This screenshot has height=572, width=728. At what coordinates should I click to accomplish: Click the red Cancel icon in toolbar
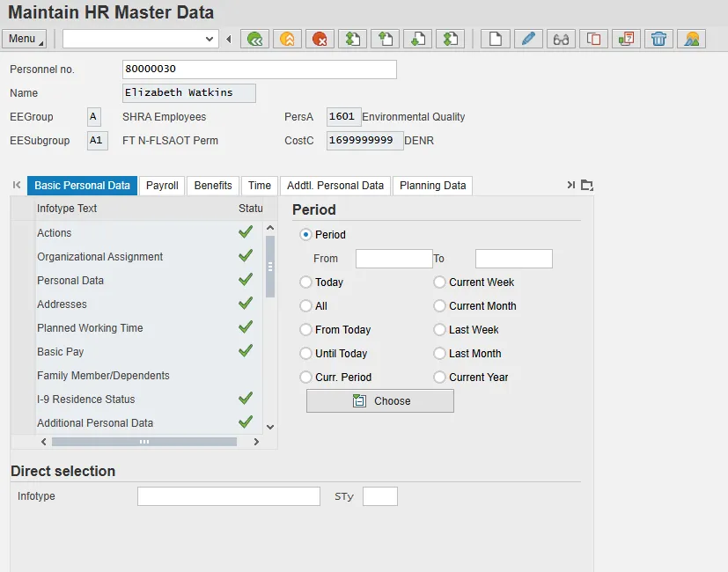(320, 39)
